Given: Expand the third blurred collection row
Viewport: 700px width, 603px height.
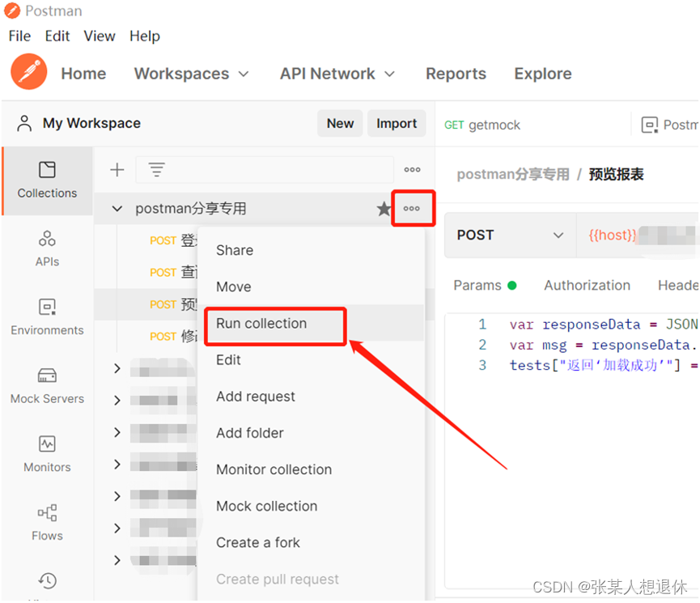Looking at the screenshot, I should point(117,432).
